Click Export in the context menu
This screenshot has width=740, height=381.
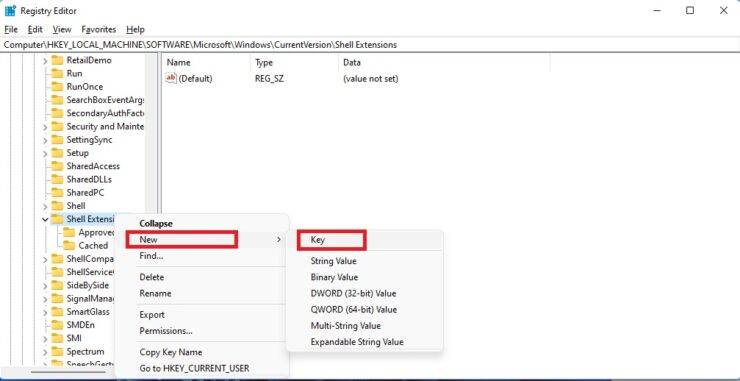[x=152, y=314]
